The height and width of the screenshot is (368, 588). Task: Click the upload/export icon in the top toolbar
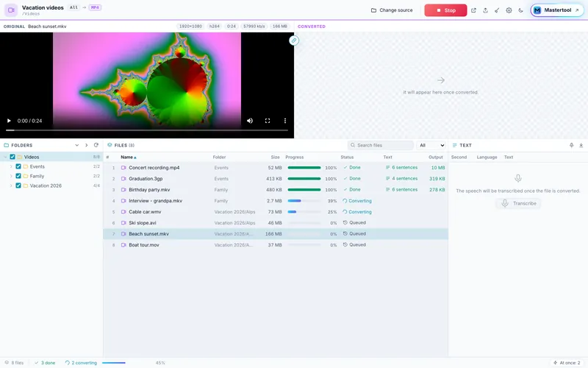[x=485, y=10]
